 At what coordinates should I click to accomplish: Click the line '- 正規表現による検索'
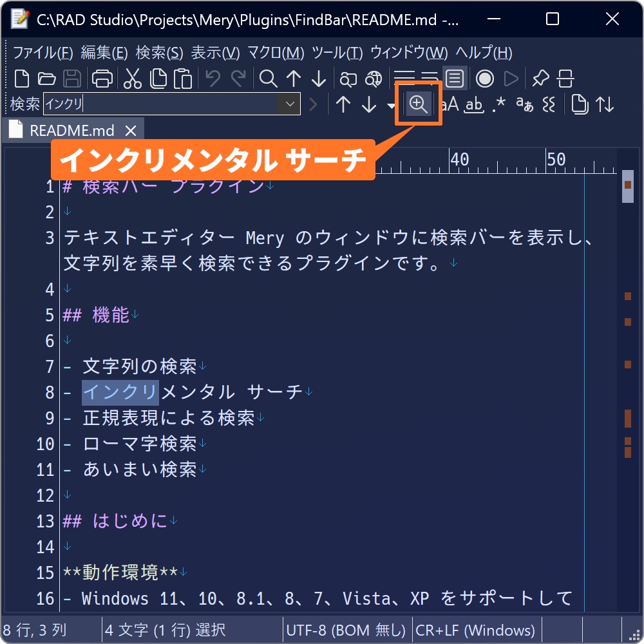pos(159,418)
